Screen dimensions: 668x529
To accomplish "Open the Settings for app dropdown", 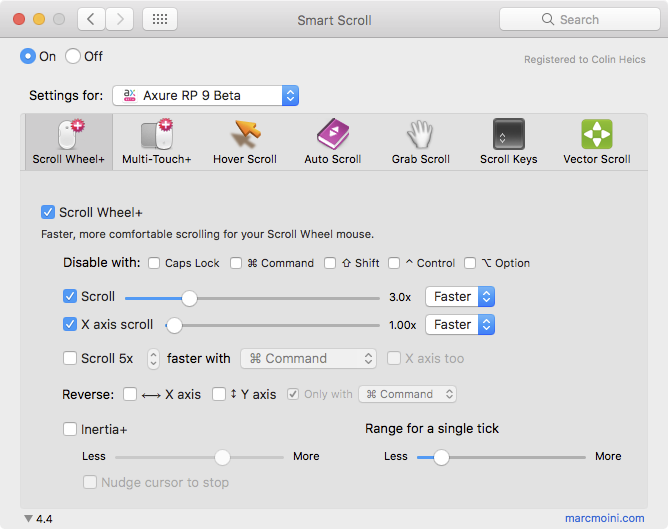I will click(205, 95).
